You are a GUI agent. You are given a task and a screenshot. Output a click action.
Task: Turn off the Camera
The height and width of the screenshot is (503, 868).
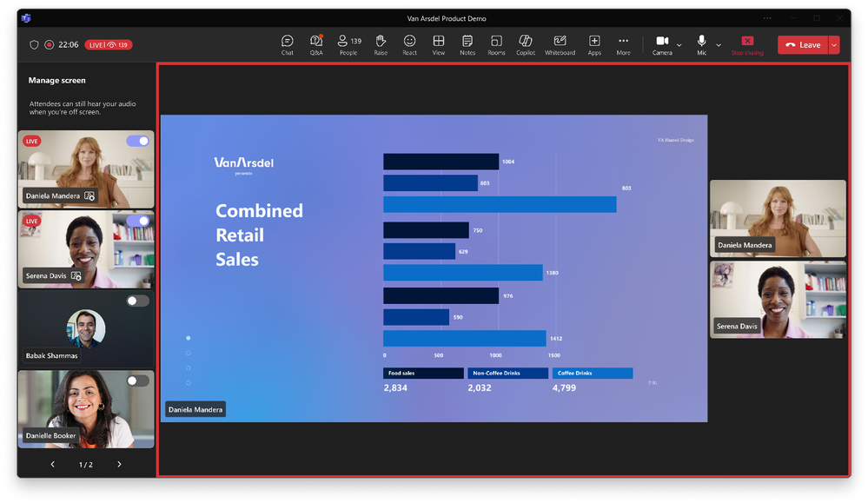(662, 45)
